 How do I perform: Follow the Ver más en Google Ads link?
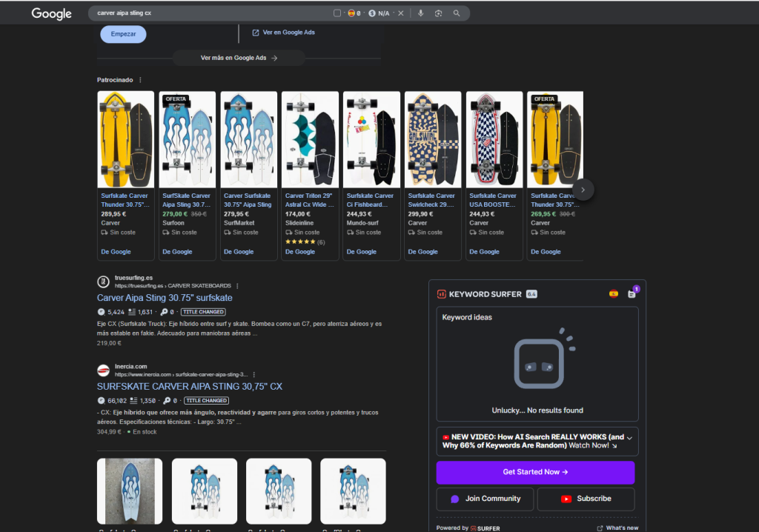[239, 58]
